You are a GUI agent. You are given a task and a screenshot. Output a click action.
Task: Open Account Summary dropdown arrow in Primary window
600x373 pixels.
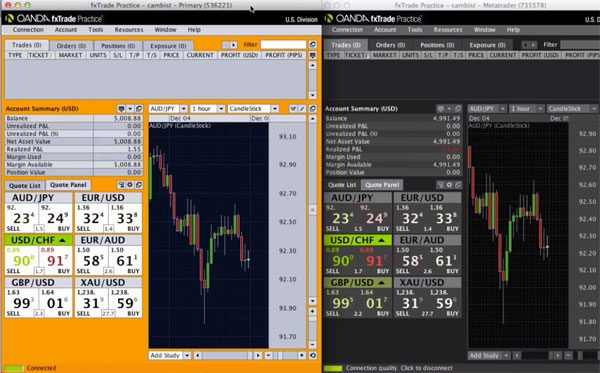point(130,109)
